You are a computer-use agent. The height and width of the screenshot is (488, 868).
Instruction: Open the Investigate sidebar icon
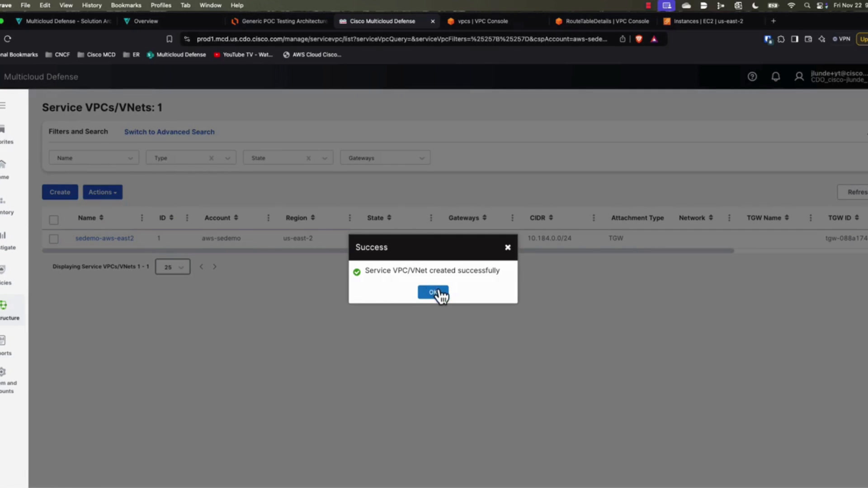coord(3,235)
